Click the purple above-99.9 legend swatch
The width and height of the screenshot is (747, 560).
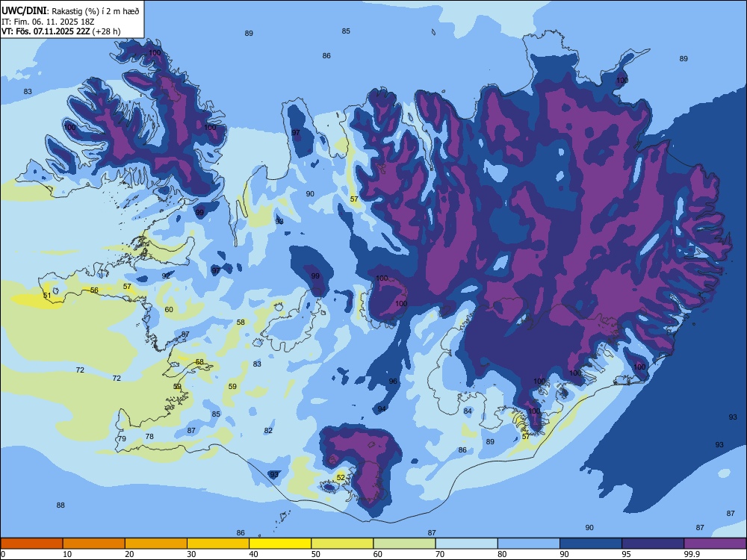715,544
